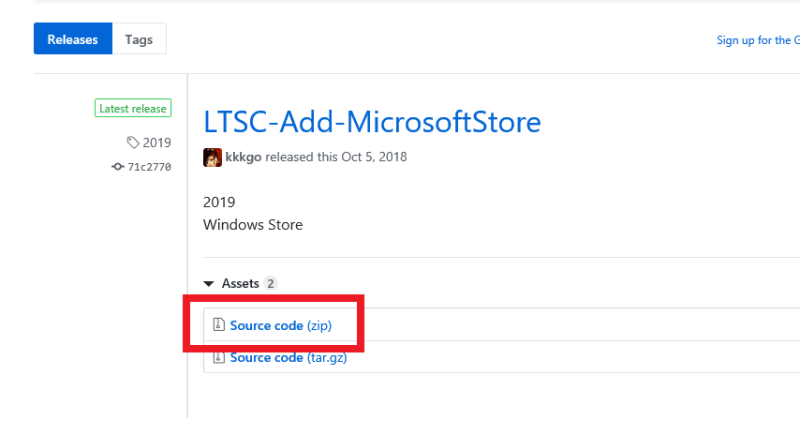Screen dimensions: 800x435
Task: Click the Windows Store description text
Action: coord(252,225)
